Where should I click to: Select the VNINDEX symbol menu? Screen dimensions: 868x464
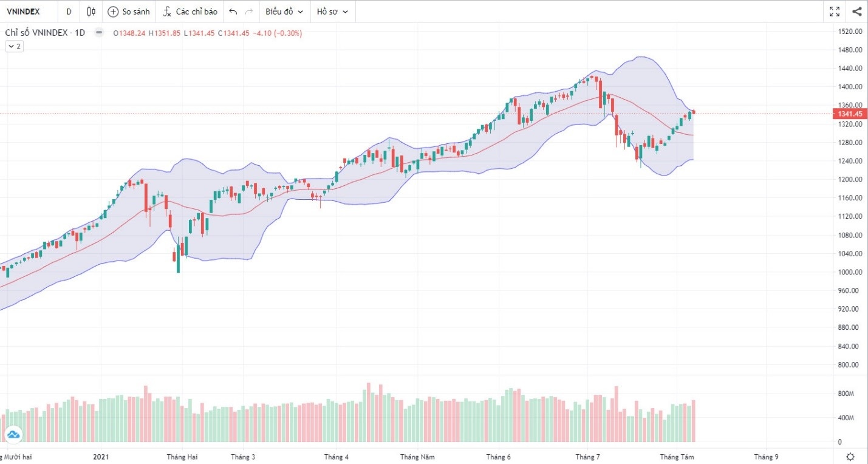point(24,11)
